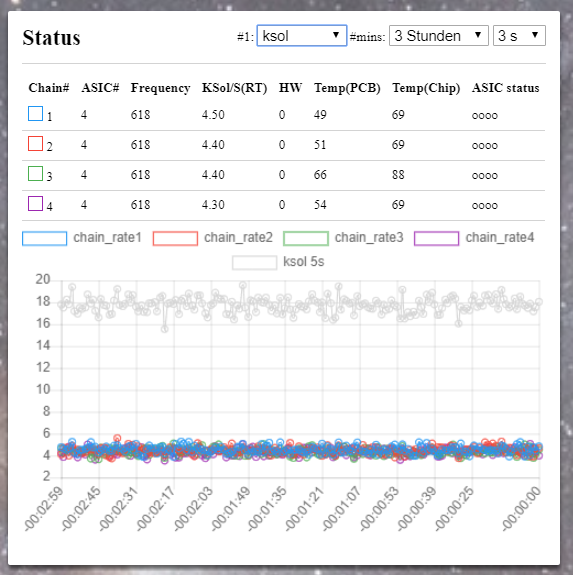Toggle chain_rate1 legend series
The height and width of the screenshot is (575, 573).
tap(82, 238)
